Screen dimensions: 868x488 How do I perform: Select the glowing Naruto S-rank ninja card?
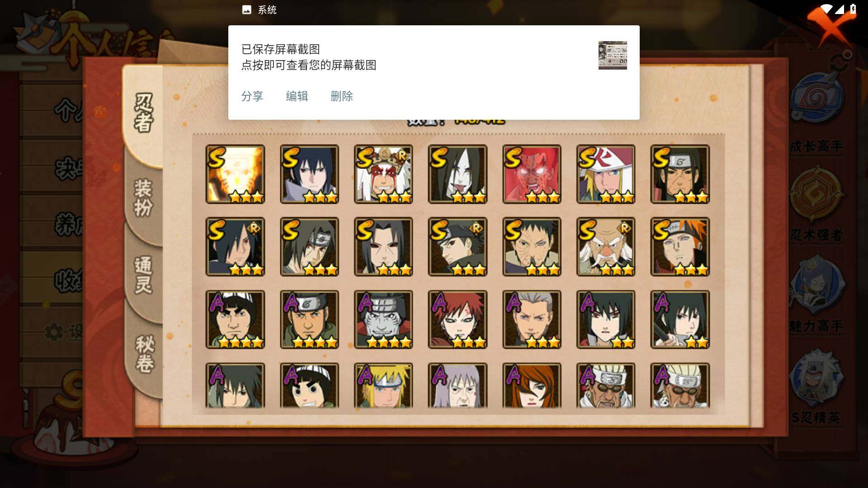tap(235, 174)
